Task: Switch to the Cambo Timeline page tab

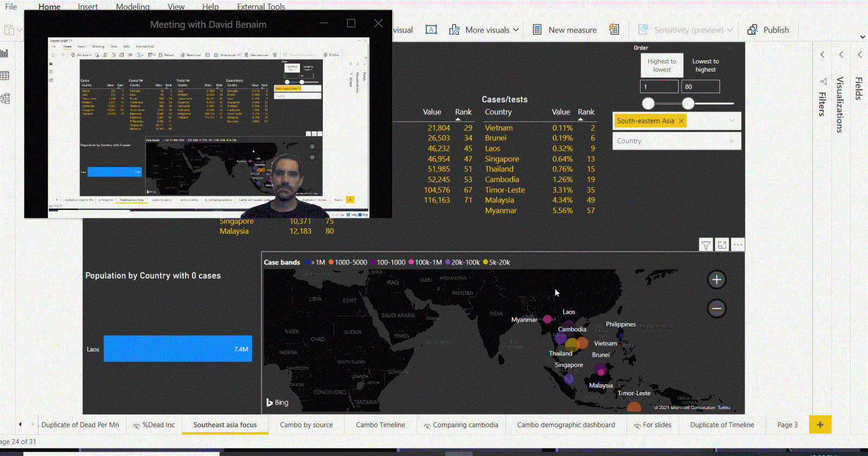Action: tap(380, 425)
